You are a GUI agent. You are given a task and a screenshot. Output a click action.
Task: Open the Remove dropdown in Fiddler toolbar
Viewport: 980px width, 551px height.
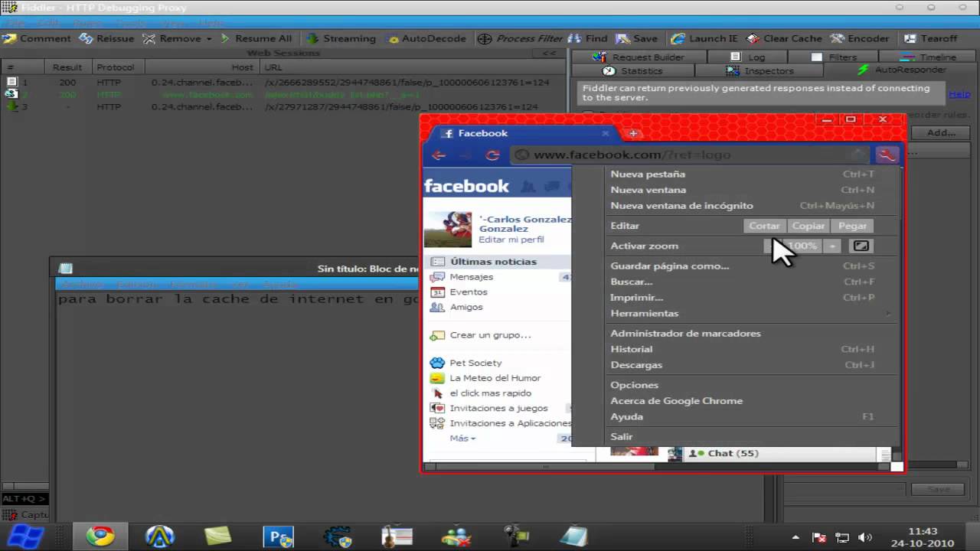[178, 38]
